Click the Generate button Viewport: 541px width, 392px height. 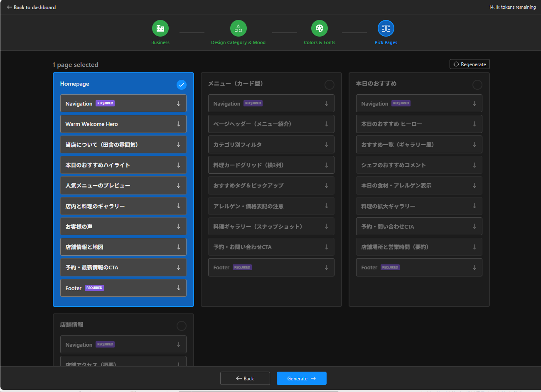pyautogui.click(x=301, y=378)
